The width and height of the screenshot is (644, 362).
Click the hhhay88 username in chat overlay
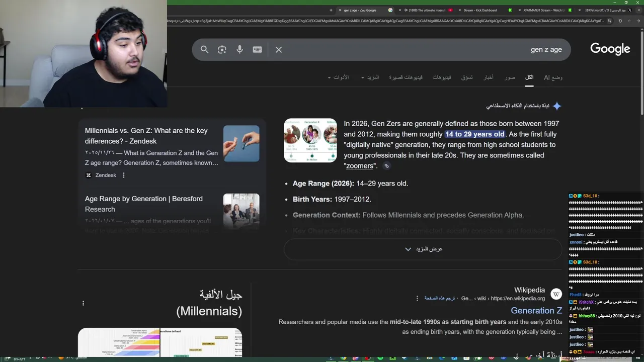coord(587,316)
